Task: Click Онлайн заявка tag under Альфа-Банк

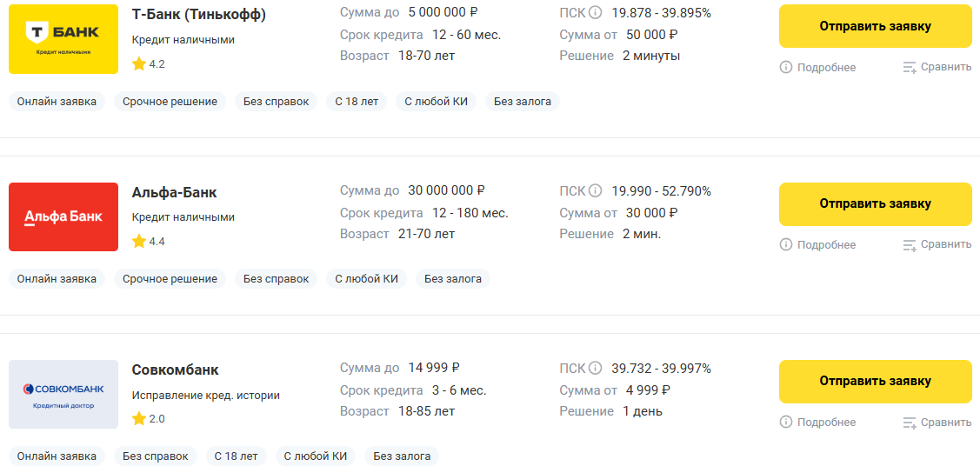Action: click(57, 278)
